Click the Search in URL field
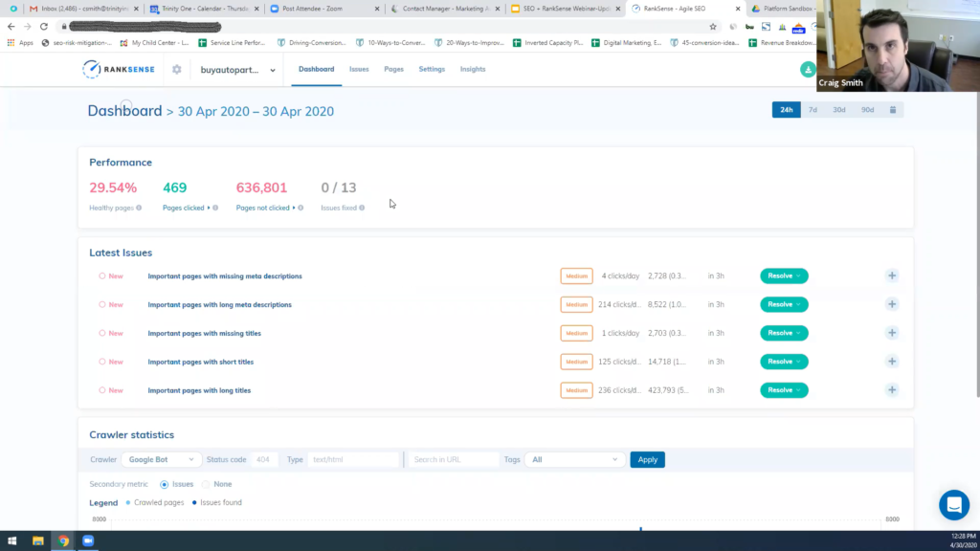This screenshot has height=551, width=980. (x=453, y=460)
